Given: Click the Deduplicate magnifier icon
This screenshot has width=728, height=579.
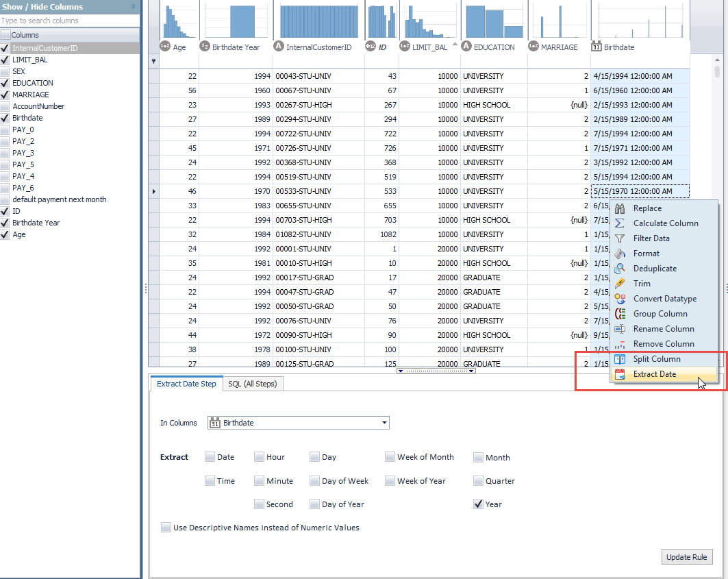Looking at the screenshot, I should coord(620,269).
